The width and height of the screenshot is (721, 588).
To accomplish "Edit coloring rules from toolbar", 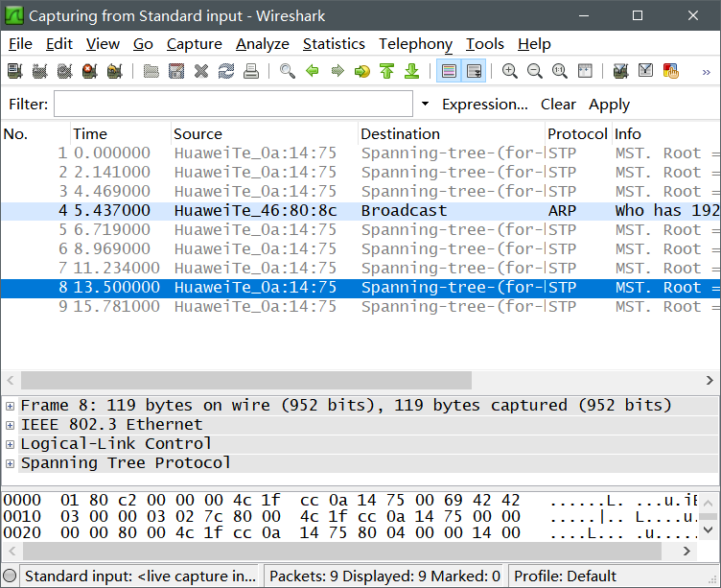I will [x=670, y=71].
